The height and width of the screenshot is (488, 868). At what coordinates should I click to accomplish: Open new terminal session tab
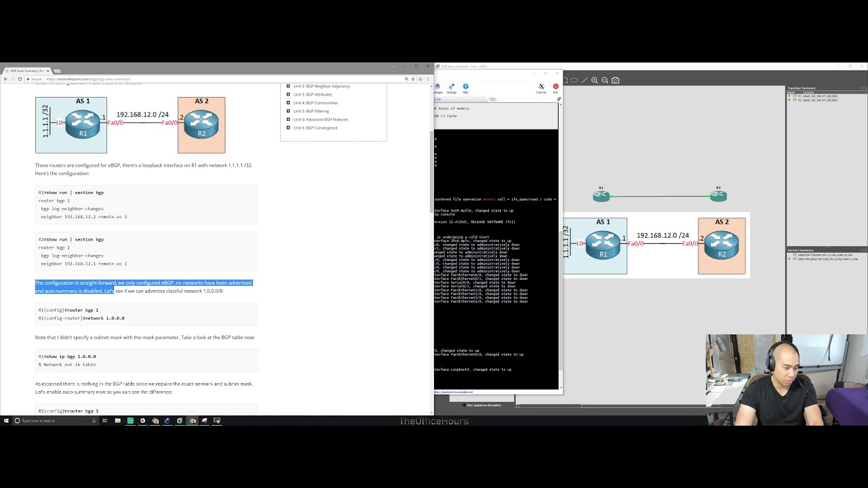click(x=493, y=100)
